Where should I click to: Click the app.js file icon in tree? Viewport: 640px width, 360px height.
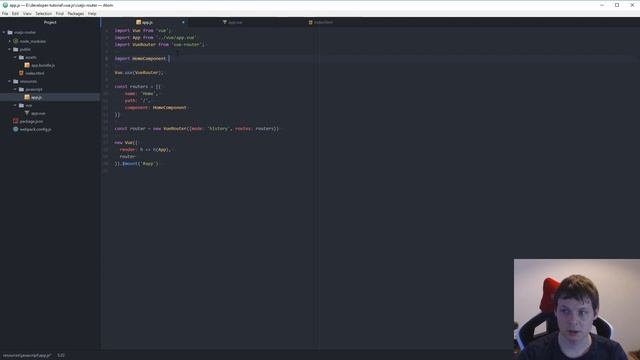27,97
